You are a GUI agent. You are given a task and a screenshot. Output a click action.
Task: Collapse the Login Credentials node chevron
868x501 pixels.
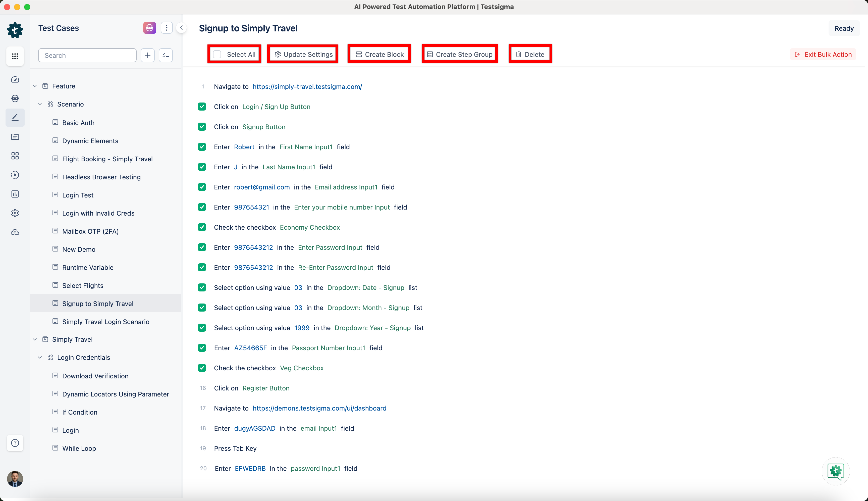[40, 358]
